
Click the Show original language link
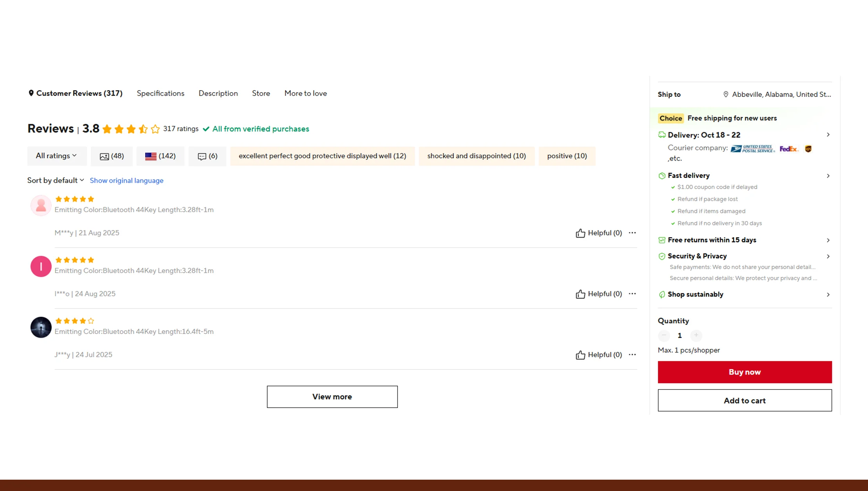pos(127,180)
